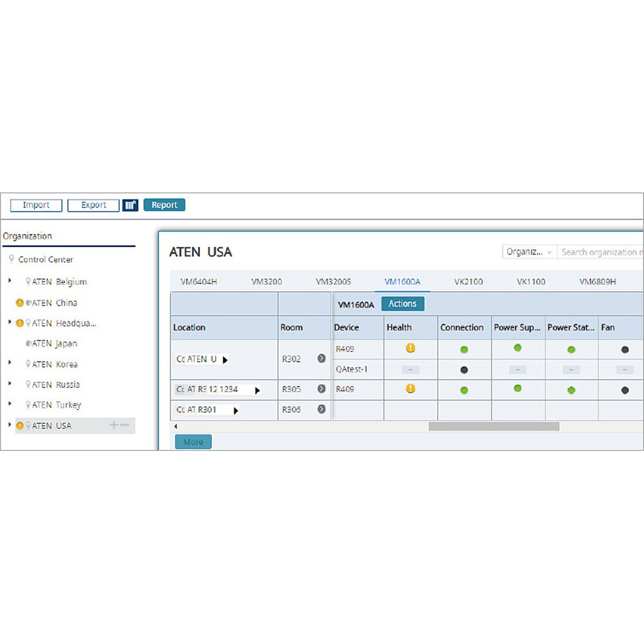Switch to the VK2100 tab
Image resolution: width=644 pixels, height=644 pixels.
tap(468, 282)
